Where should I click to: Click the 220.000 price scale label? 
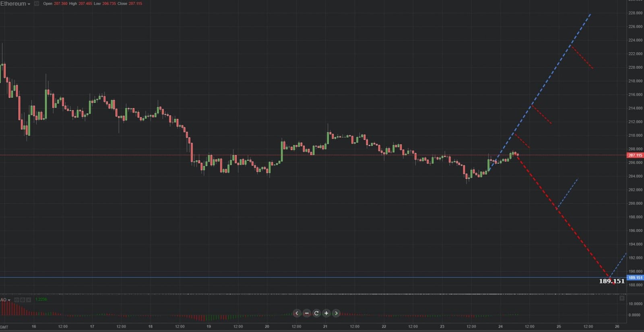coord(636,68)
